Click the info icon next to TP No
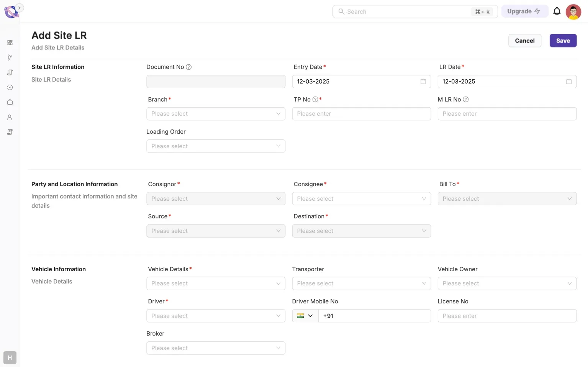 (x=315, y=100)
